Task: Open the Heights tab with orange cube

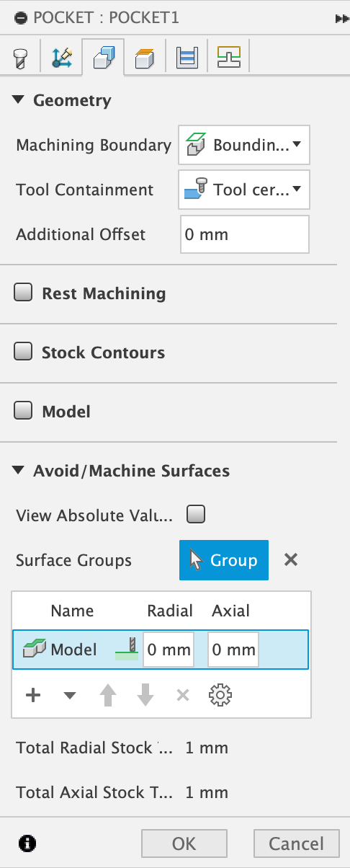Action: point(145,57)
